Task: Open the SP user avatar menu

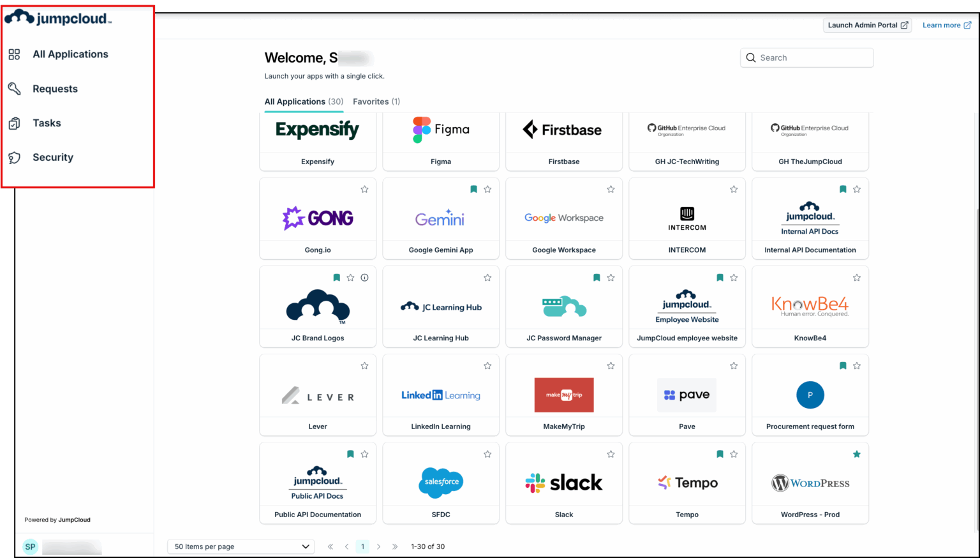Action: (x=30, y=547)
